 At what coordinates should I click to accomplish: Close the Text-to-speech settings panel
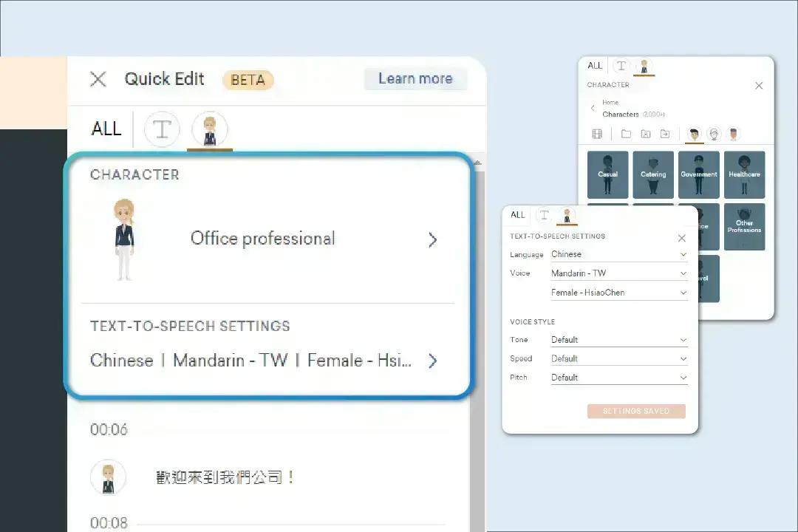coord(682,238)
